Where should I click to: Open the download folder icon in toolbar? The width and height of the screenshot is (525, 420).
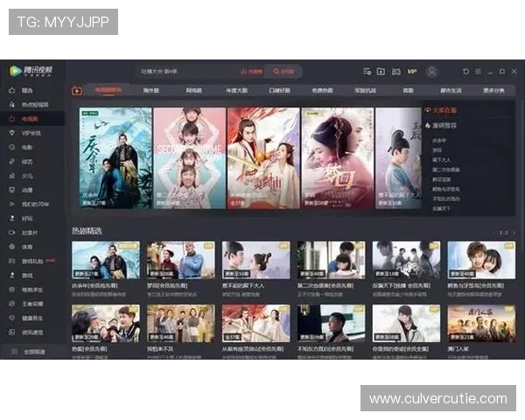381,72
